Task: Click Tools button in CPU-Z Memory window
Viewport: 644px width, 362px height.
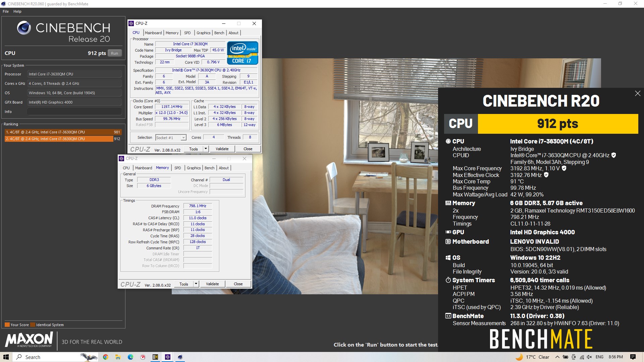Action: [x=184, y=284]
